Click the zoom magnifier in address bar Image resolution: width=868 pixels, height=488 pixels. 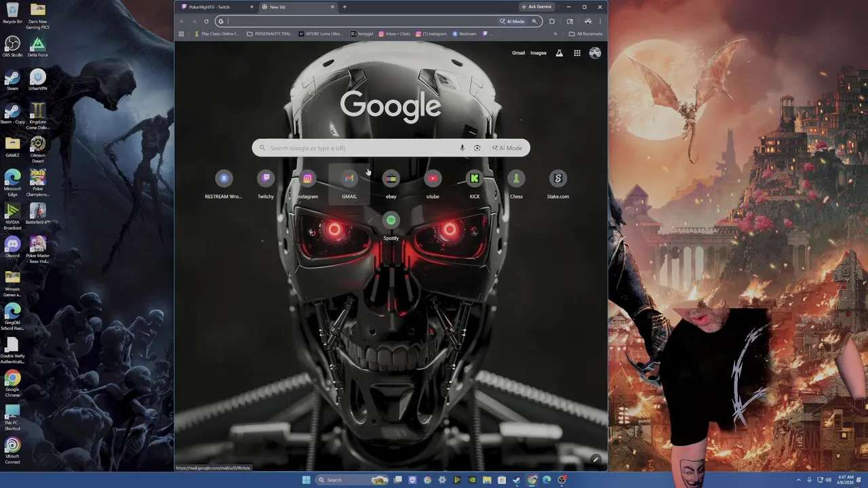(534, 21)
